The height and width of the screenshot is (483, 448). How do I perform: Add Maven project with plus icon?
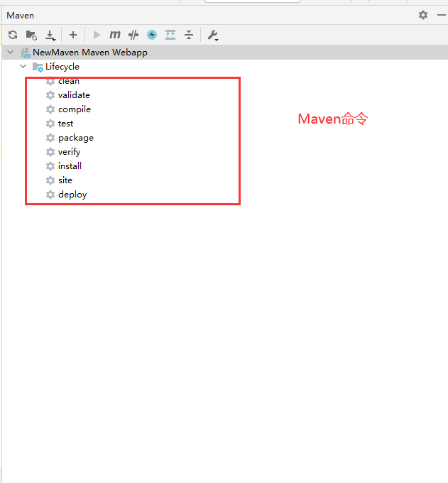tap(73, 35)
